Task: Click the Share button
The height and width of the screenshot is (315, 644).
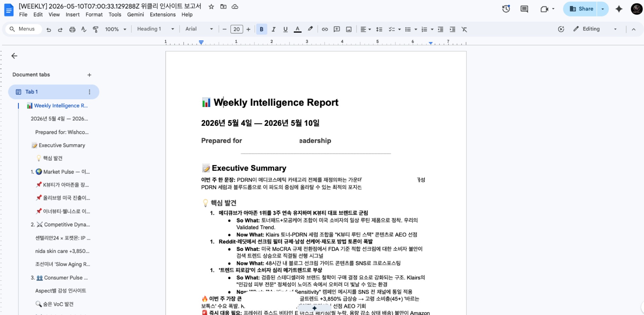Action: 581,9
